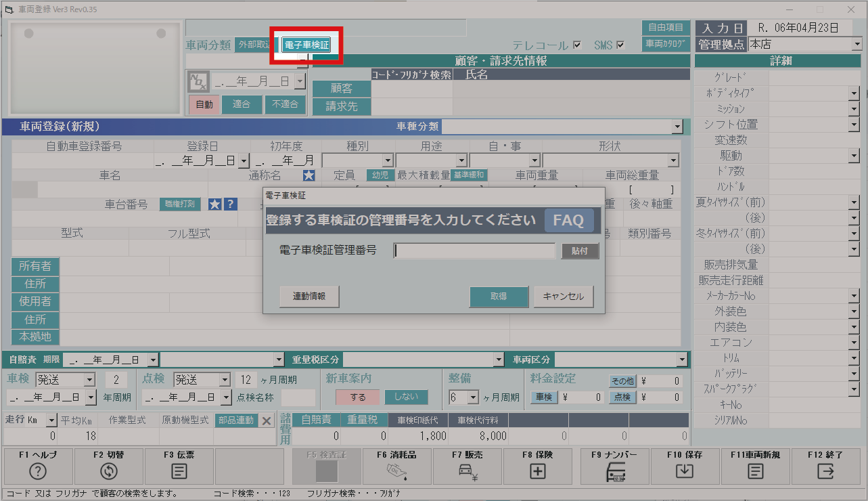This screenshot has width=868, height=501.
Task: Click the 職権打刻 button
Action: 181,204
